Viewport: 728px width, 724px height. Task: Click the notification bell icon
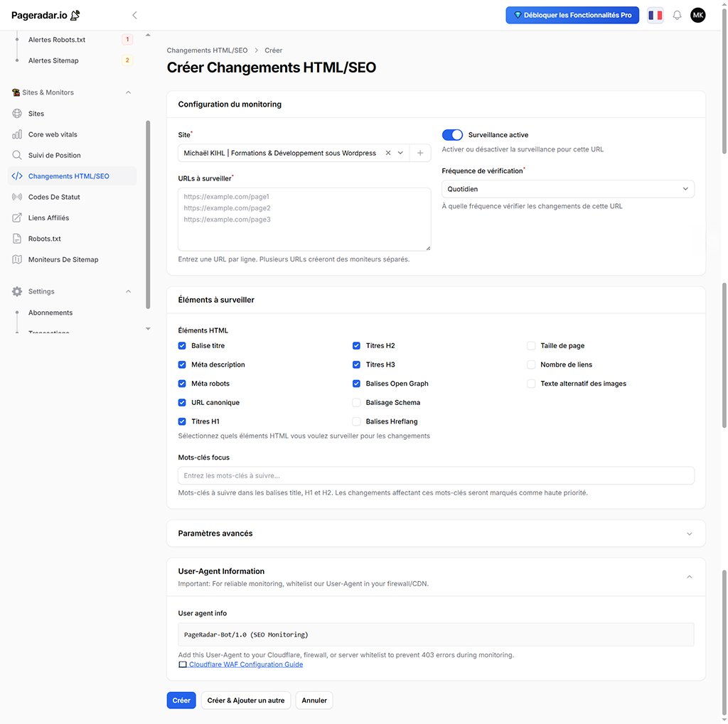click(677, 15)
